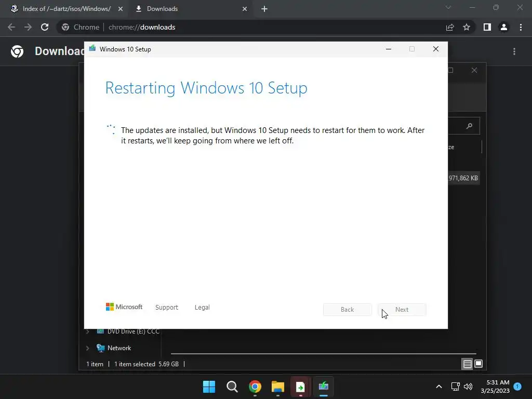Click the Windows Setup taskbar icon
Image resolution: width=532 pixels, height=399 pixels.
tap(323, 387)
